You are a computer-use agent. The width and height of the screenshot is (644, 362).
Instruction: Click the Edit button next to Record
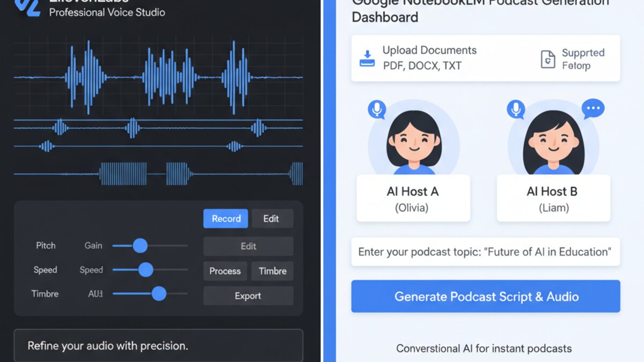(272, 218)
